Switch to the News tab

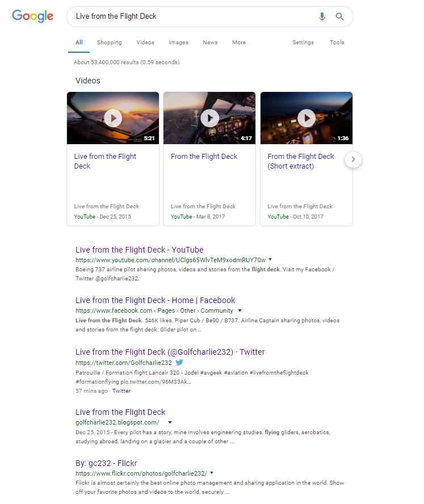click(210, 43)
